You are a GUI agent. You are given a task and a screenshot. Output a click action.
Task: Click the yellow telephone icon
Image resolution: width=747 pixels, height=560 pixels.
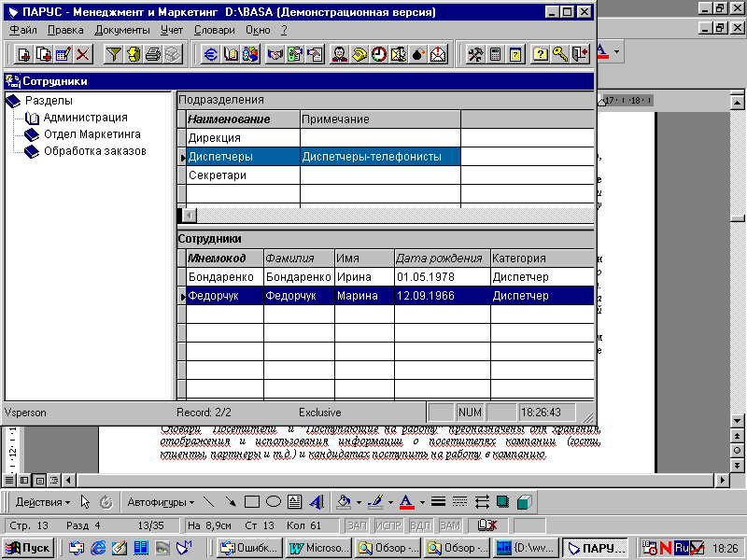pyautogui.click(x=359, y=54)
